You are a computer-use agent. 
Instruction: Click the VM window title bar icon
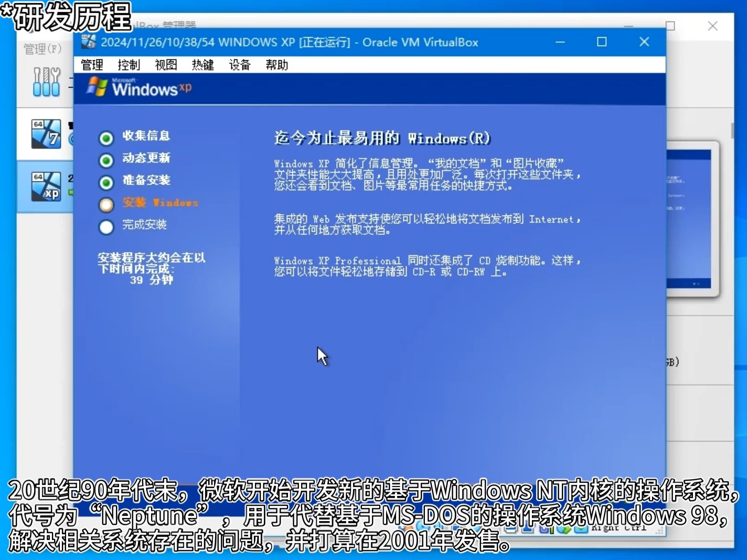tap(89, 42)
